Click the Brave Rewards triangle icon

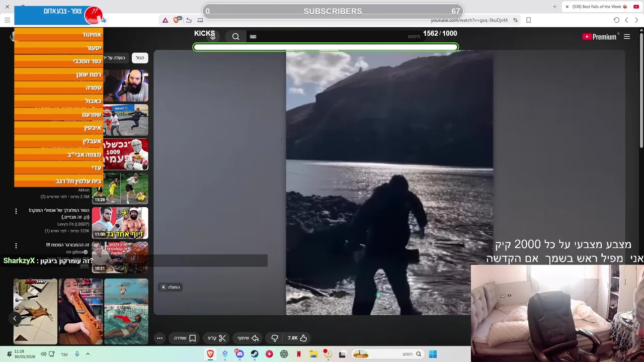coord(165,20)
